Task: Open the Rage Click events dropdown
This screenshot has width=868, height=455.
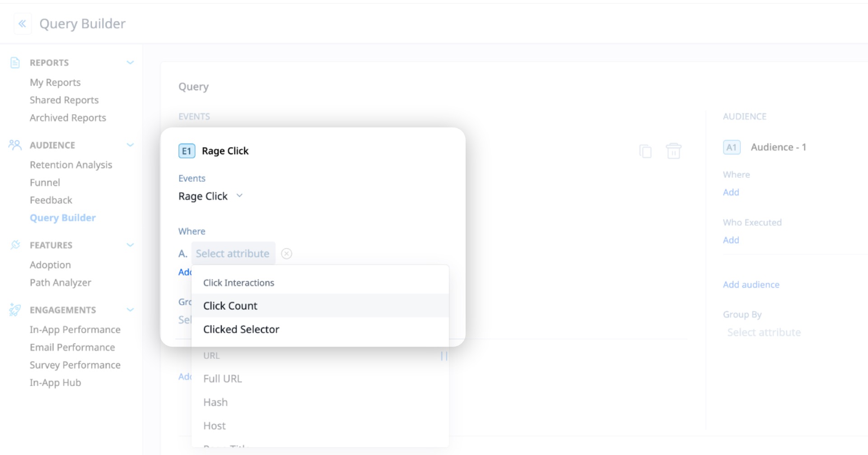Action: (239, 196)
